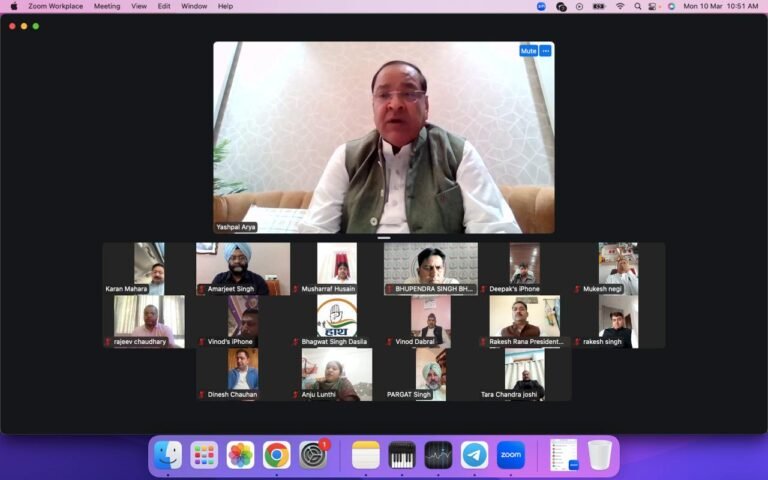Click the Mute button on Yashpal Arya's video

click(528, 50)
